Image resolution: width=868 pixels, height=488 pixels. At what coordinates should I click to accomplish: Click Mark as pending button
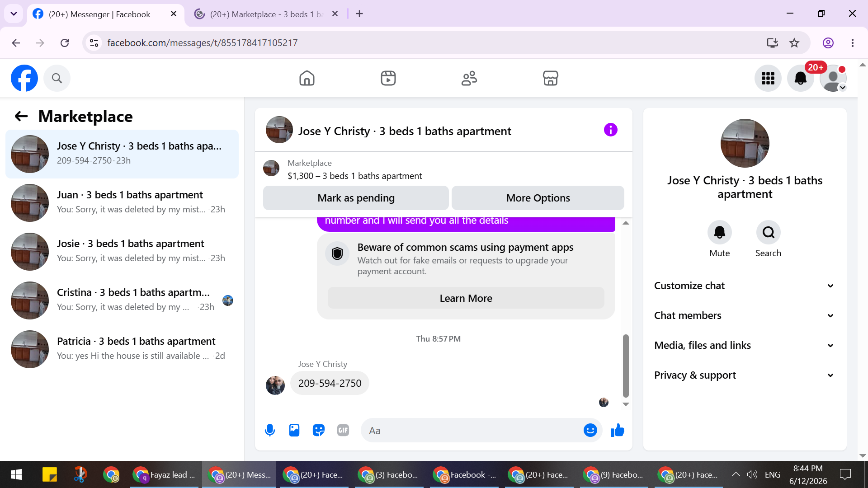click(x=356, y=198)
